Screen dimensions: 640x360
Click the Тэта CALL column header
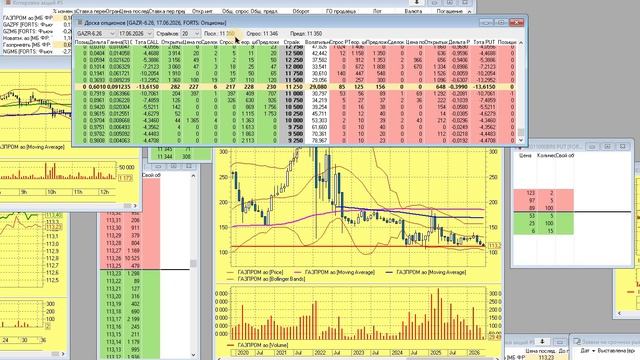(147, 42)
